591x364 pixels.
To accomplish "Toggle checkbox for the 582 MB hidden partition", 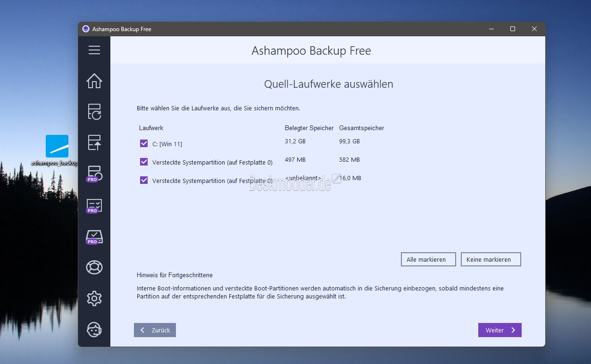I will [144, 162].
